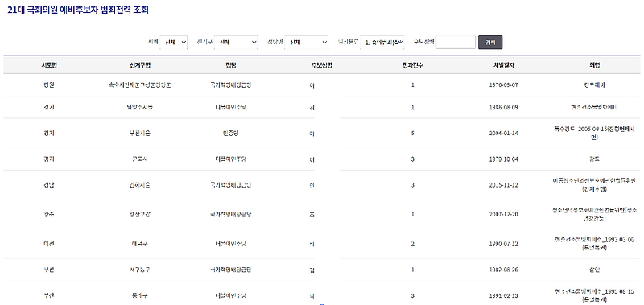Screen dimensions: 644x305
Task: Click 강도예비 crime cell in 1976-09-07 row
Action: (594, 85)
